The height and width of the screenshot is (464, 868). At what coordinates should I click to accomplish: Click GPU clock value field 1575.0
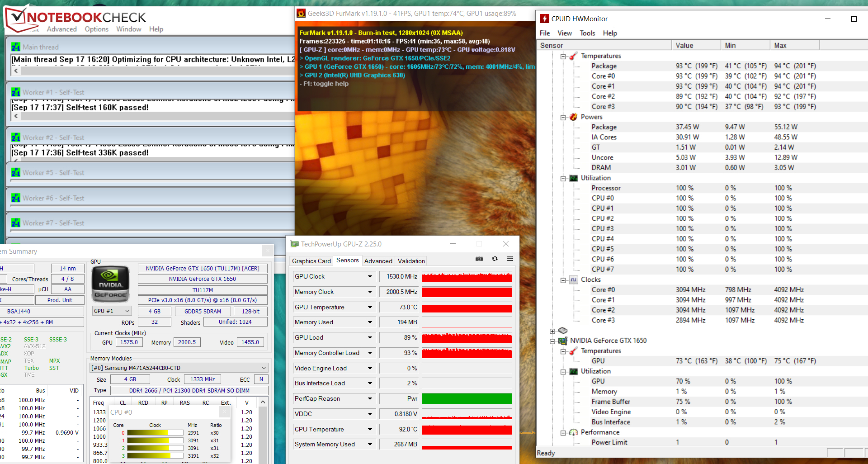pyautogui.click(x=129, y=342)
